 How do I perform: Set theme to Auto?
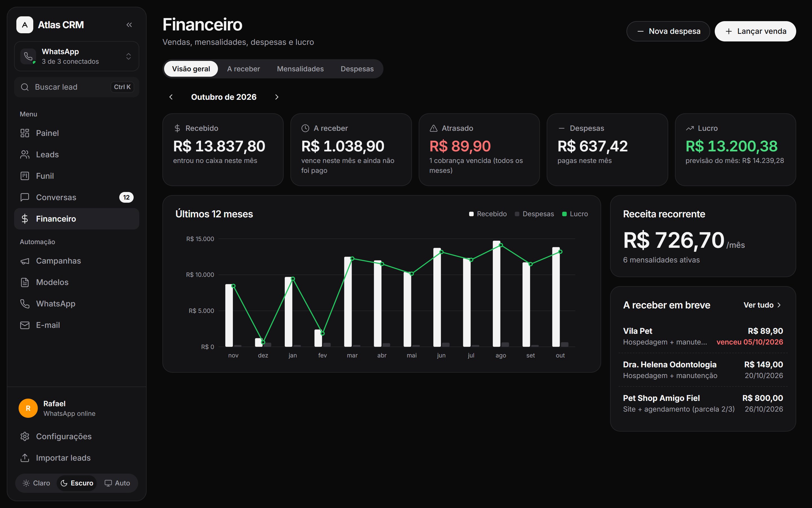click(117, 483)
